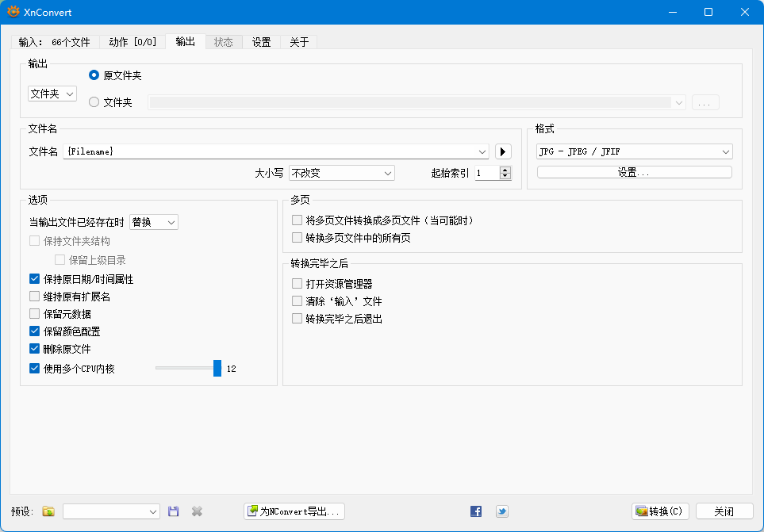The width and height of the screenshot is (764, 532).
Task: Open the preset folder icon
Action: [48, 511]
